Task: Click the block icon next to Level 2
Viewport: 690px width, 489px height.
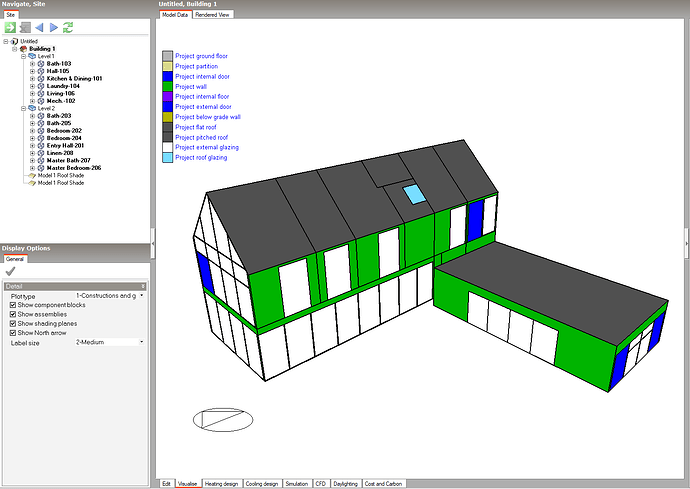Action: 32,108
